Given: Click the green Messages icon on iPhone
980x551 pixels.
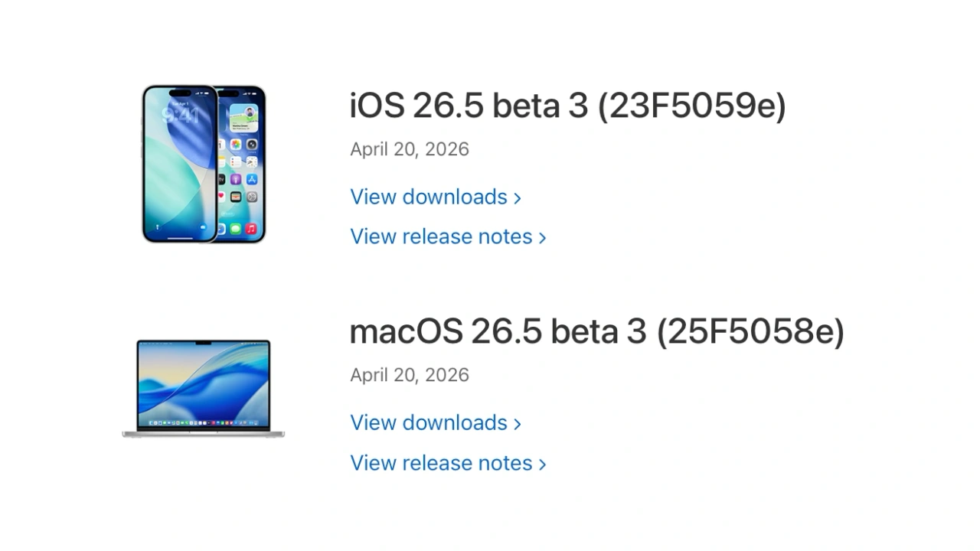Looking at the screenshot, I should coord(236,229).
